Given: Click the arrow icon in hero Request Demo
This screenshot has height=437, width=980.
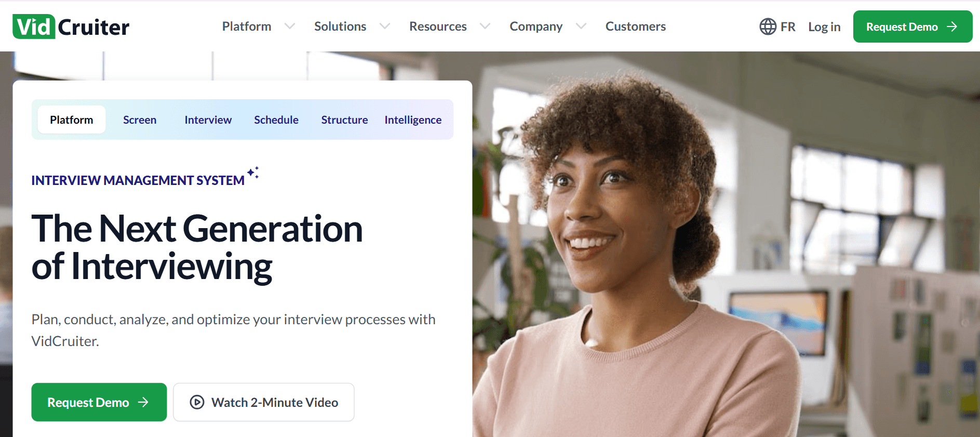Looking at the screenshot, I should pyautogui.click(x=143, y=402).
